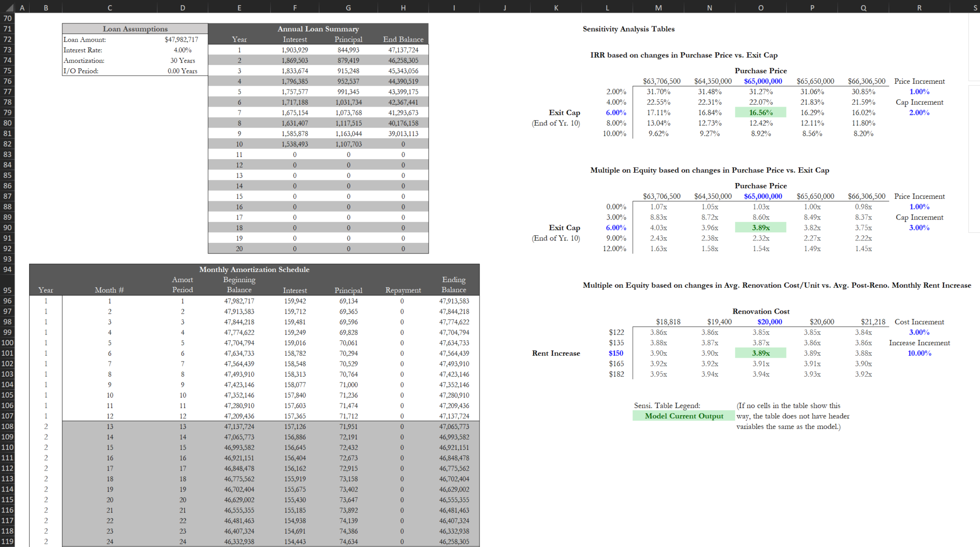Select Rent Increase $150 label
Image resolution: width=980 pixels, height=547 pixels.
616,353
